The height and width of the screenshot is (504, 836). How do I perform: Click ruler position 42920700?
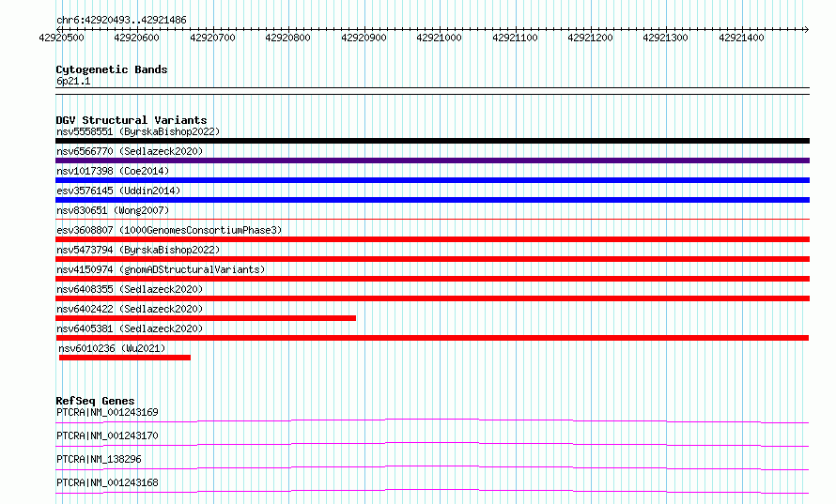click(212, 38)
